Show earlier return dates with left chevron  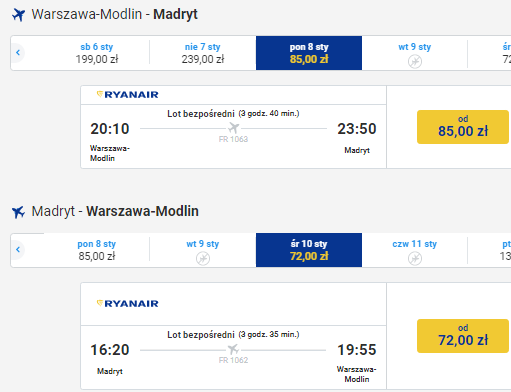pos(18,250)
